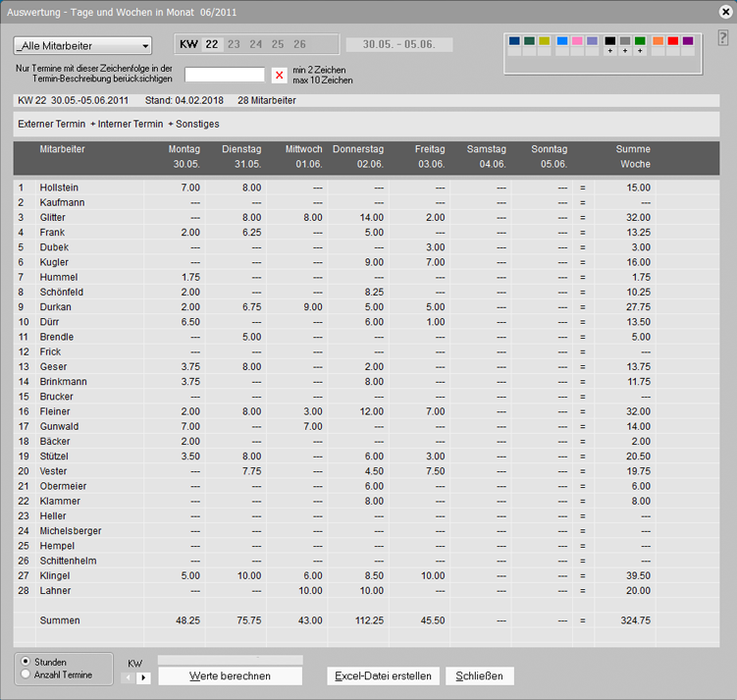
Task: Clear filter with the red X button
Action: click(279, 75)
